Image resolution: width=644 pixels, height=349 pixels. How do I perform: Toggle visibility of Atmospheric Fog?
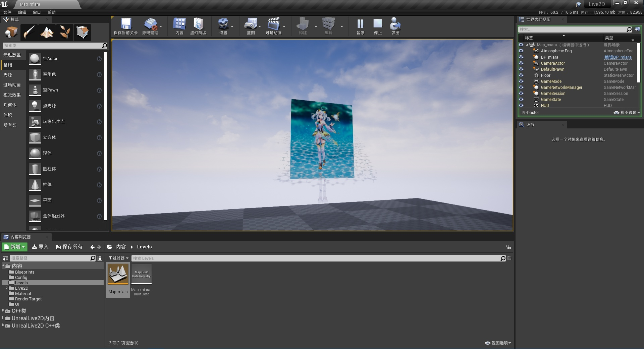(x=521, y=51)
